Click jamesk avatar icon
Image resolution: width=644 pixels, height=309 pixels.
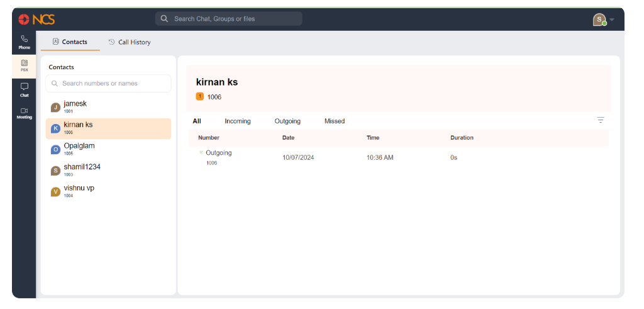click(x=55, y=107)
